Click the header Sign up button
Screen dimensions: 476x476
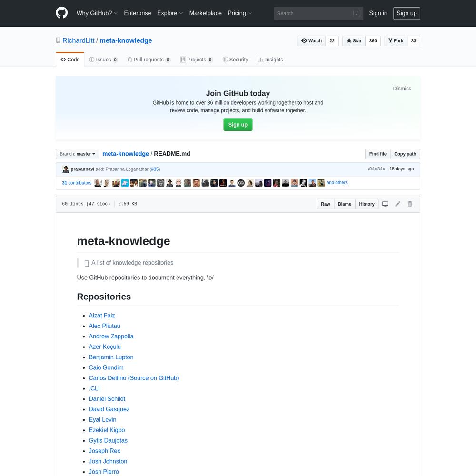pos(407,13)
